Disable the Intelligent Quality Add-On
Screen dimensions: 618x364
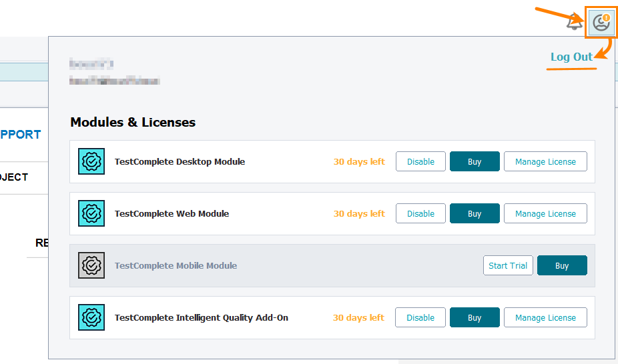(420, 318)
